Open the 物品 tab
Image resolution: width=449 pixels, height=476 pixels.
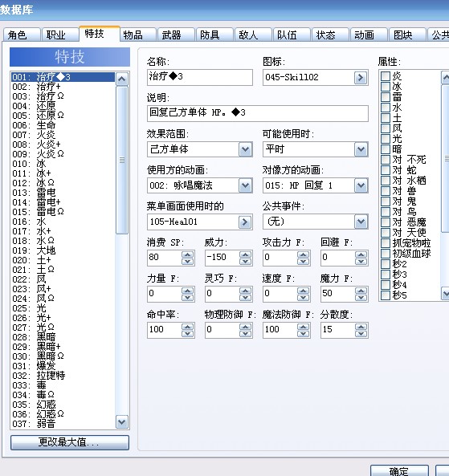pos(137,35)
